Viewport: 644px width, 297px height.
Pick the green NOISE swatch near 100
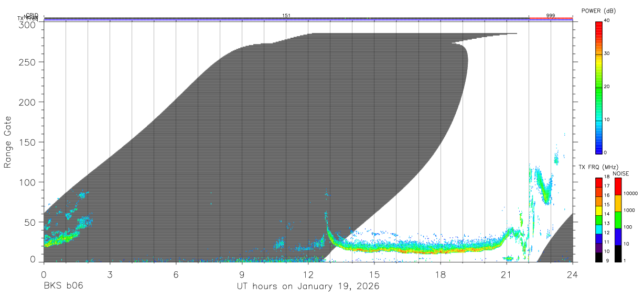tap(618, 220)
